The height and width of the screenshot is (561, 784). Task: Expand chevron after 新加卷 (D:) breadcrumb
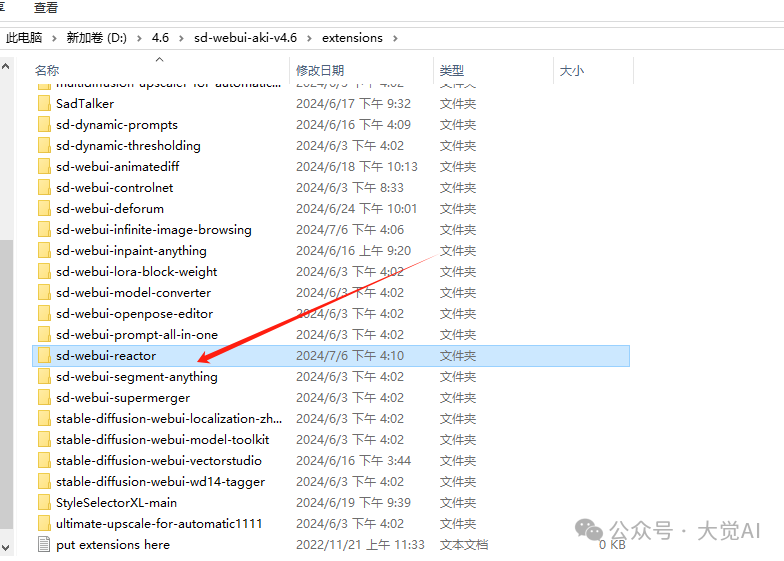139,38
